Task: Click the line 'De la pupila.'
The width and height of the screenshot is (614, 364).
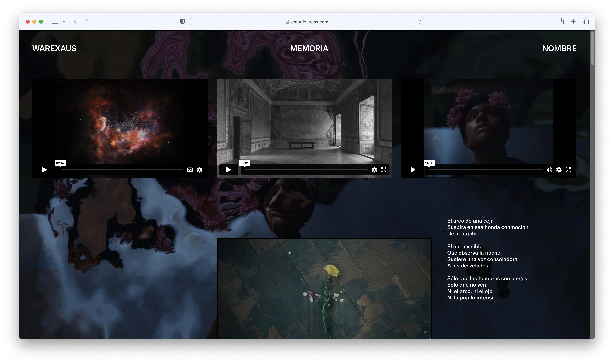Action: (x=462, y=234)
